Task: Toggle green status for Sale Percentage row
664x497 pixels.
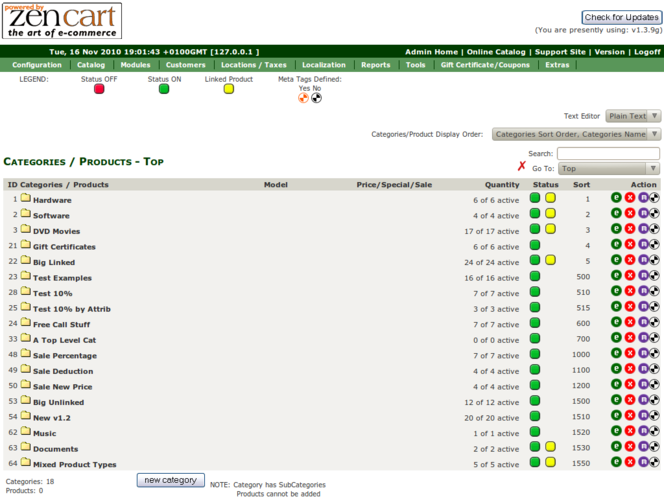Action: [535, 355]
